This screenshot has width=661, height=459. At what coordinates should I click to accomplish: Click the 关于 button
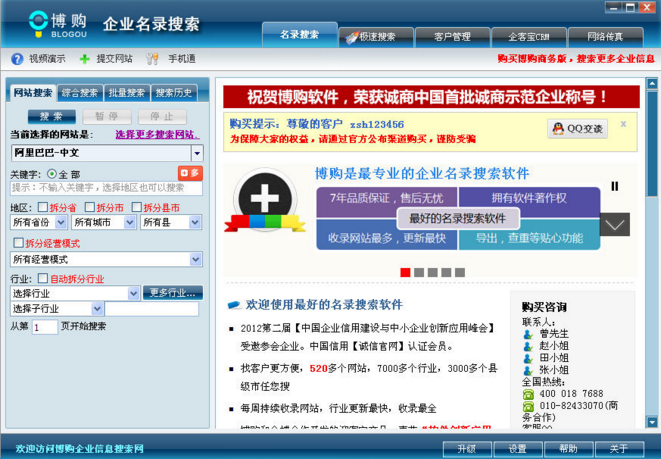(619, 449)
